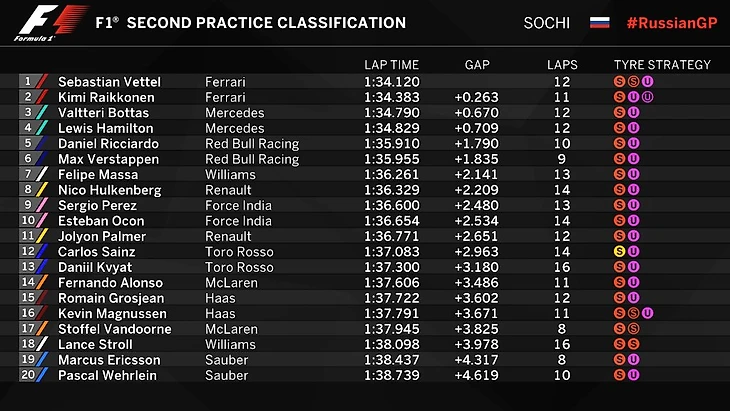This screenshot has height=411, width=730.
Task: Click the GAP column header
Action: tap(477, 65)
